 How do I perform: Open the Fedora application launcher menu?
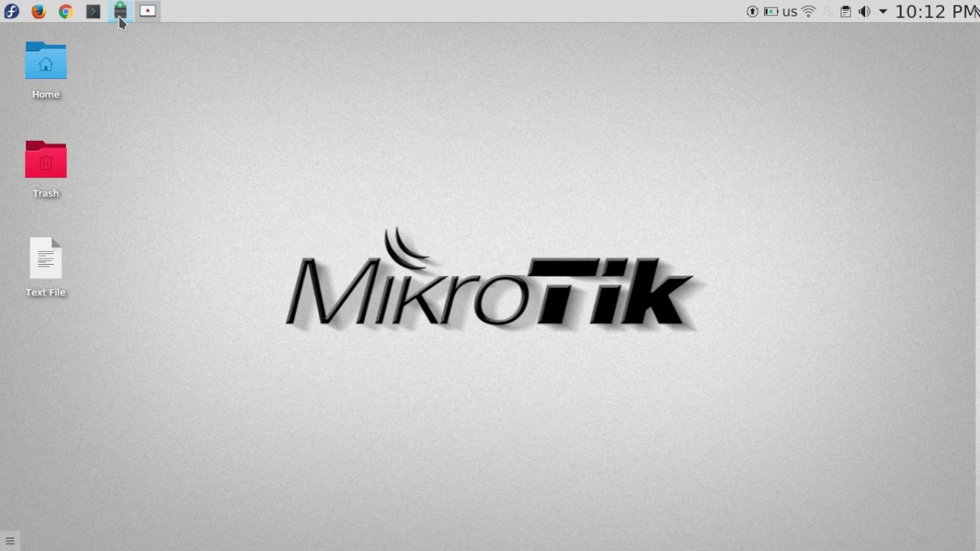[x=11, y=11]
